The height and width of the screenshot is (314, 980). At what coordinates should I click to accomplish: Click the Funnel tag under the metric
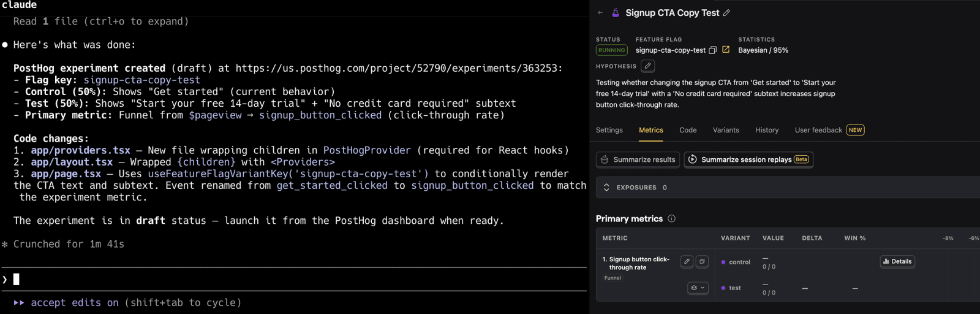pyautogui.click(x=612, y=278)
